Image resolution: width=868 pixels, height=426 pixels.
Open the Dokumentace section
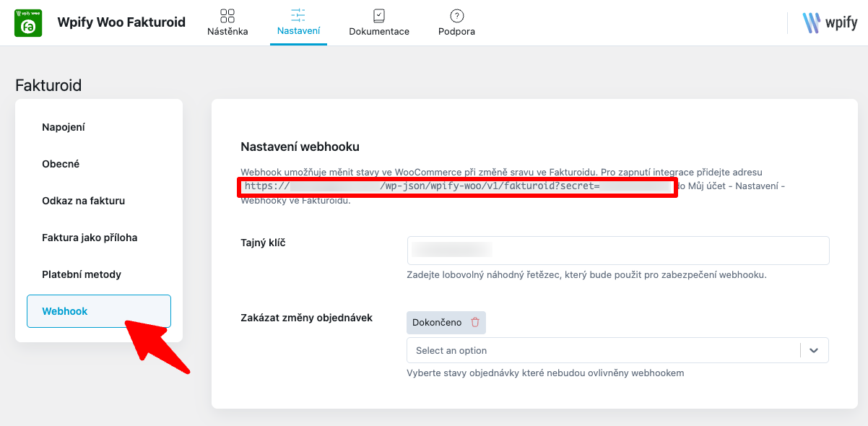pyautogui.click(x=379, y=22)
